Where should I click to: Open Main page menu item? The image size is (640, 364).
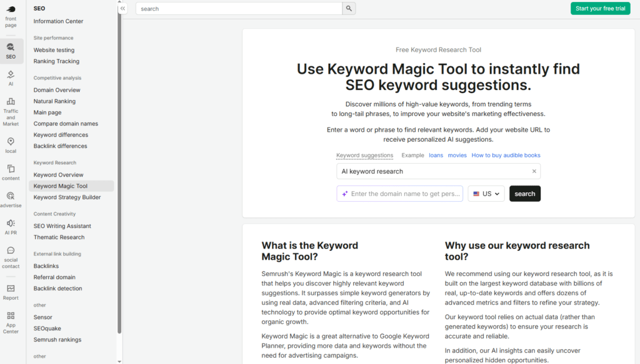pos(47,112)
